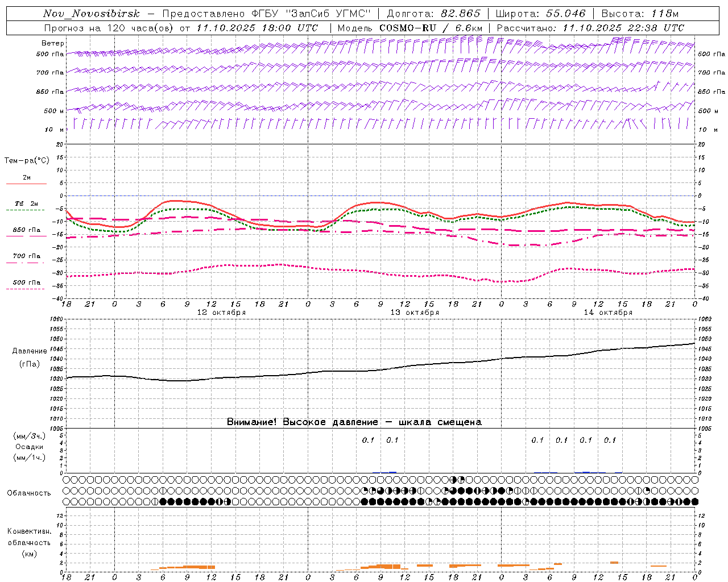728x582 pixels.
Task: Select the text Предоставлено ФГБУ "ЗапСиб УГМС"
Action: (266, 14)
